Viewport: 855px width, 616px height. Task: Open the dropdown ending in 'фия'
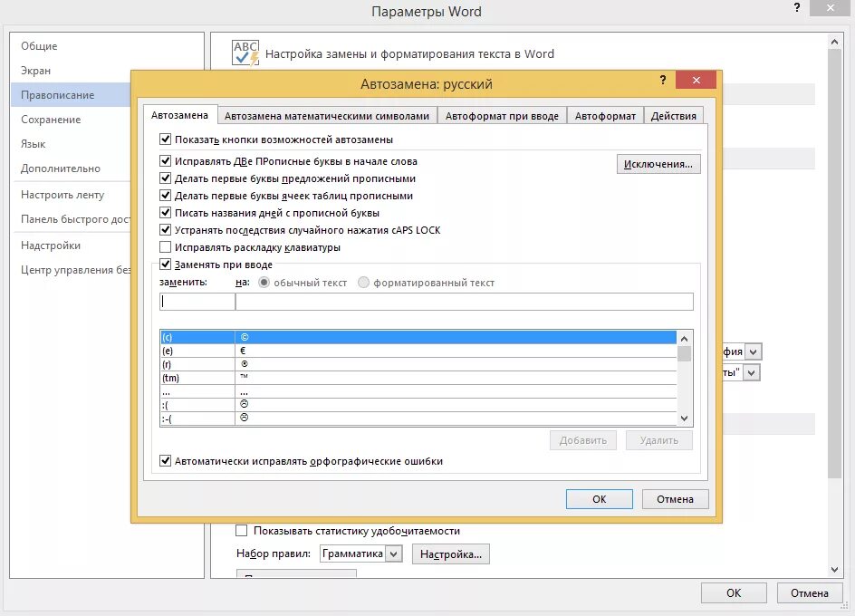coord(753,351)
